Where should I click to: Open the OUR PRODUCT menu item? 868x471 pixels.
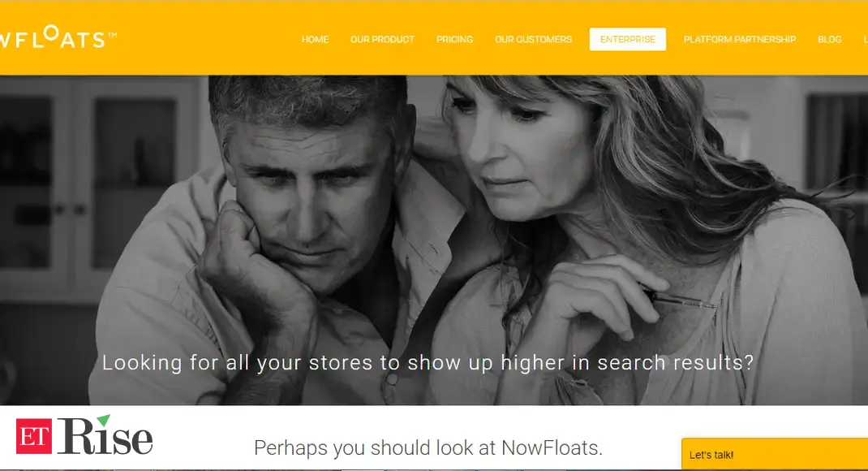382,39
